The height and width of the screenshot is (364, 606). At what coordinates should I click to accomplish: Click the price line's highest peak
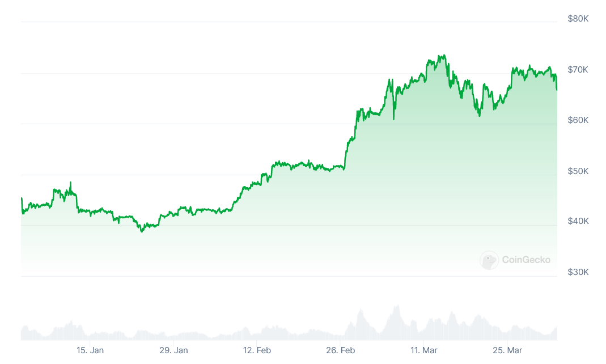(444, 56)
